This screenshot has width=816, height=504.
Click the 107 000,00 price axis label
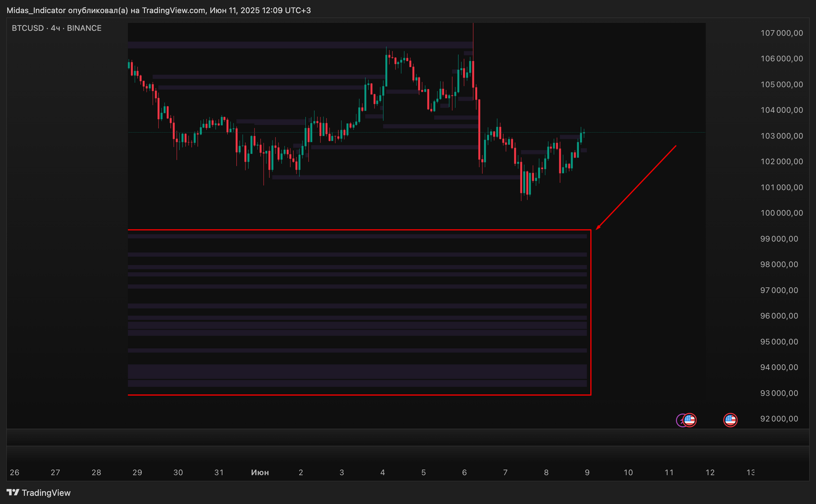pos(781,33)
